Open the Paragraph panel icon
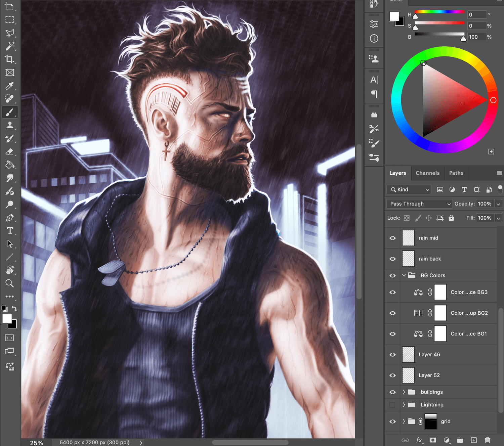504x446 pixels. tap(374, 94)
